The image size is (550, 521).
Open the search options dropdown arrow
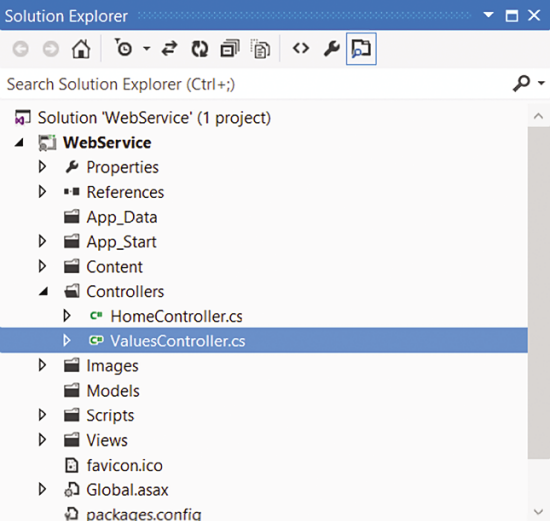pyautogui.click(x=541, y=83)
